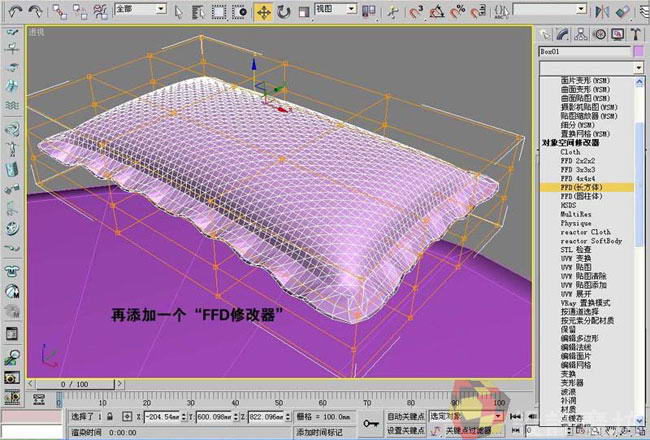Click the Redo arrow icon
Viewport: 650px width, 440px height.
(35, 11)
